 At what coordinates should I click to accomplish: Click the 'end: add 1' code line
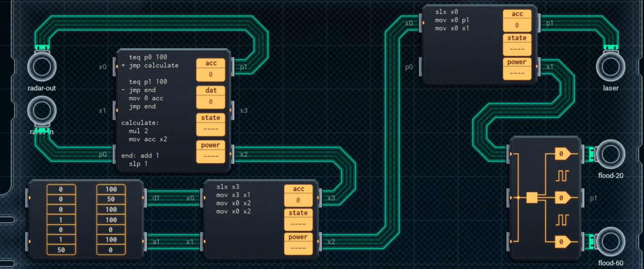pyautogui.click(x=140, y=155)
